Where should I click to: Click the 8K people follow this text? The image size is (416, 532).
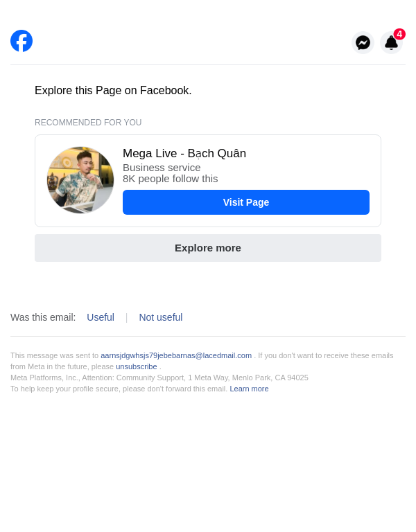pos(171,179)
